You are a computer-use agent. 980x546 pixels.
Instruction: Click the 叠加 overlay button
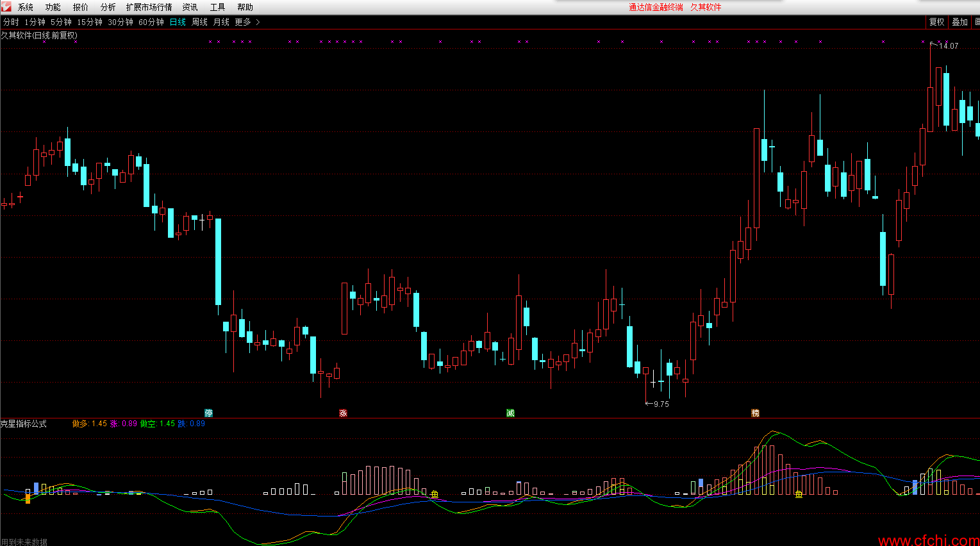pyautogui.click(x=959, y=22)
